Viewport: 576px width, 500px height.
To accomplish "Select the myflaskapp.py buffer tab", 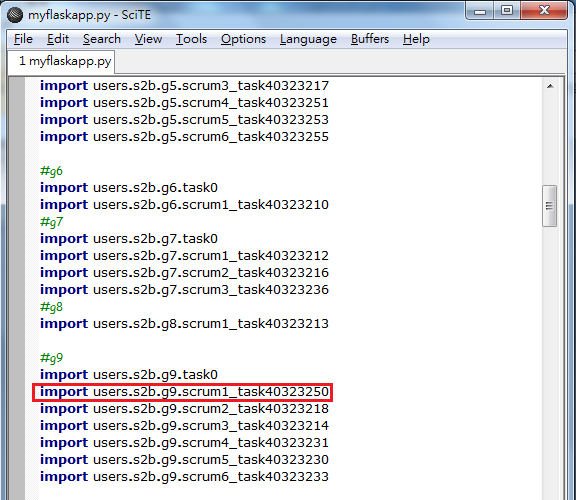I will pyautogui.click(x=62, y=61).
